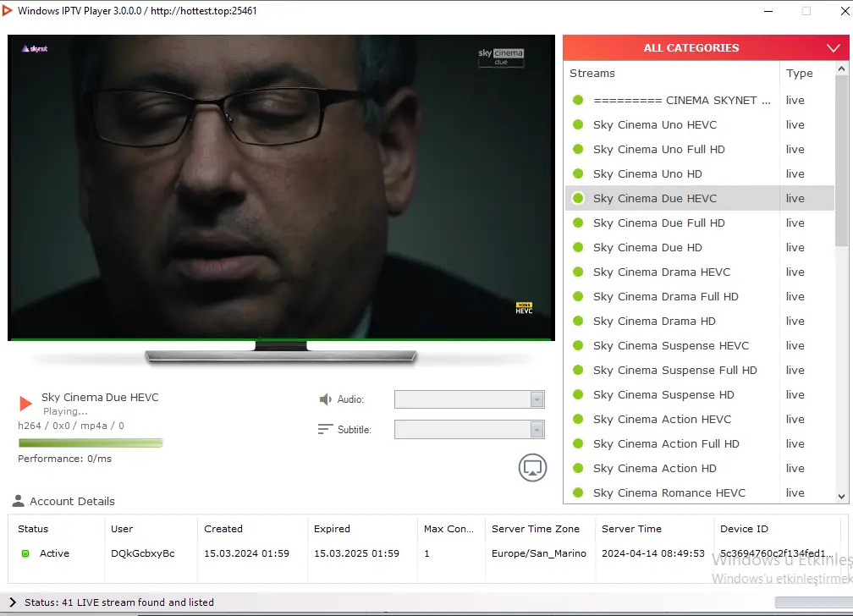Click the green Active status indicator
The height and width of the screenshot is (616, 853).
point(25,553)
